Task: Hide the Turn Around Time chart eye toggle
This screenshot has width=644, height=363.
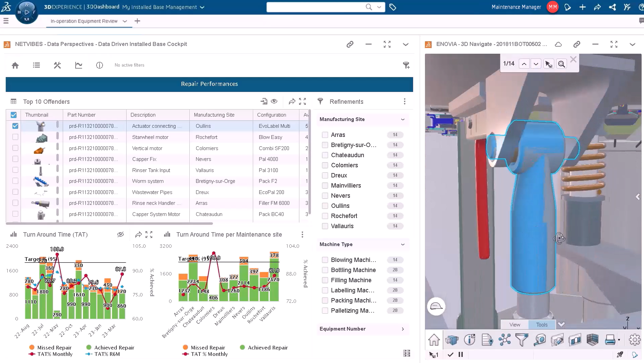Action: pos(120,235)
